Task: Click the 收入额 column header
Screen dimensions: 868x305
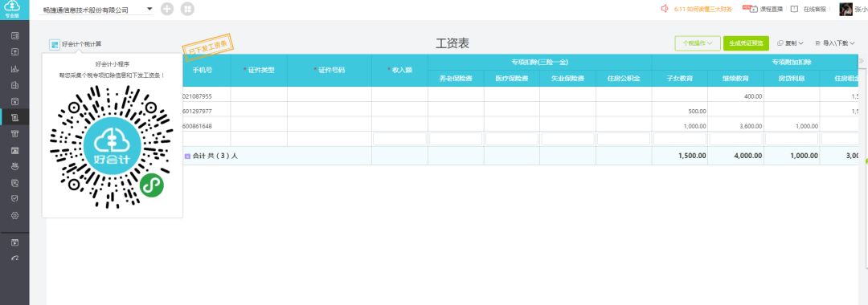Action: coord(399,70)
